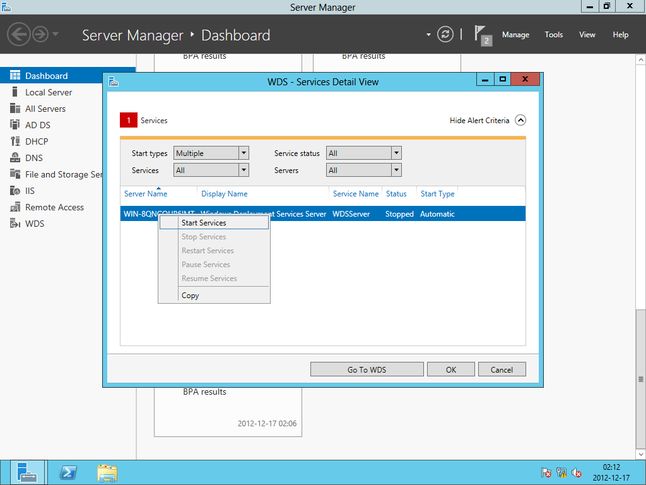Open navigation history dropdown arrow

point(55,34)
